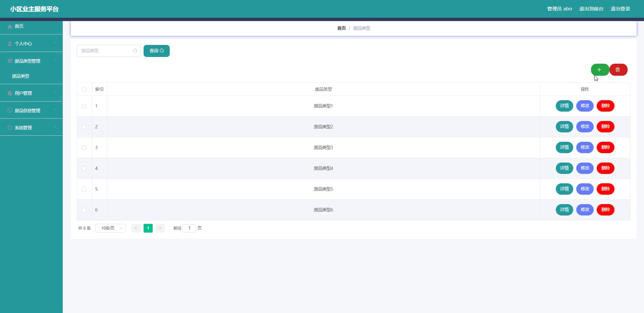Click 删除 for 废品类型2
The image size is (644, 313).
tap(605, 127)
